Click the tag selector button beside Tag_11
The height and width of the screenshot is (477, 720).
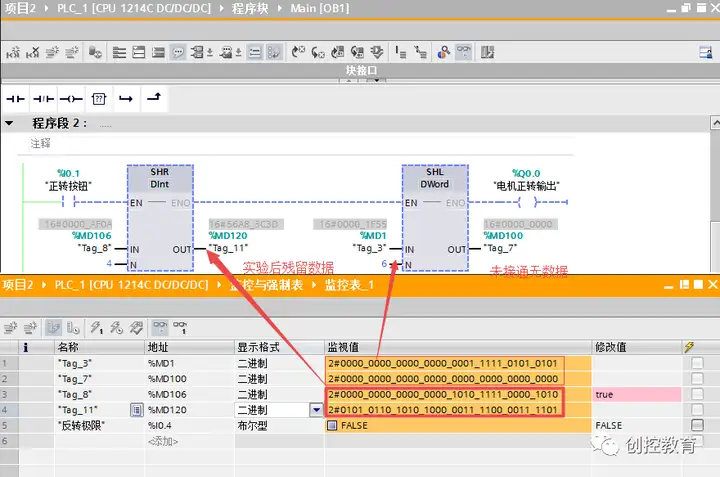[136, 410]
